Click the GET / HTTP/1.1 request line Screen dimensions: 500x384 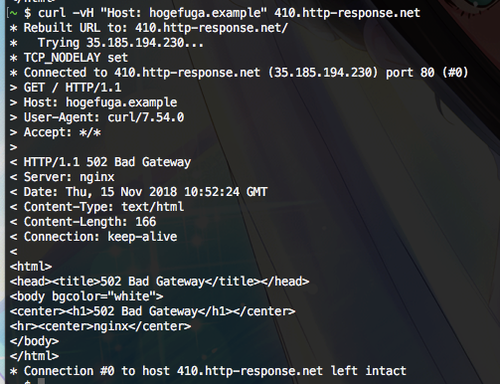(72, 88)
